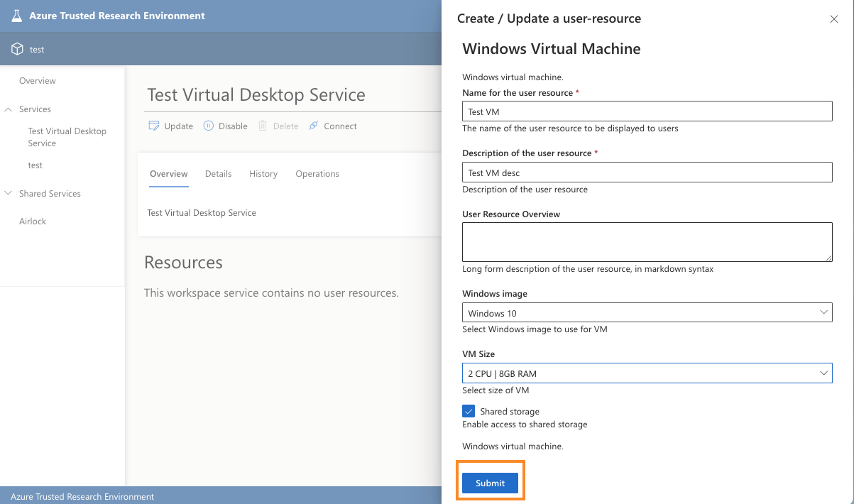
Task: Submit the Windows Virtual Machine form
Action: [490, 483]
